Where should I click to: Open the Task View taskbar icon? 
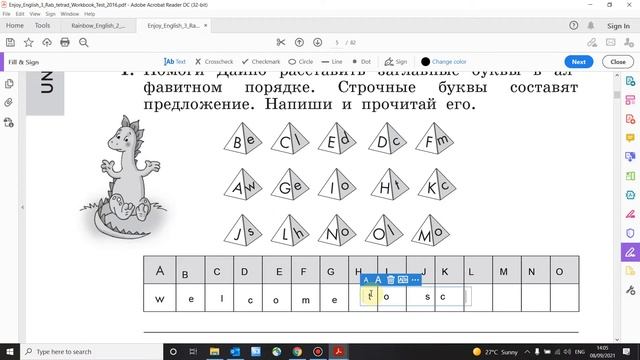pyautogui.click(x=193, y=351)
